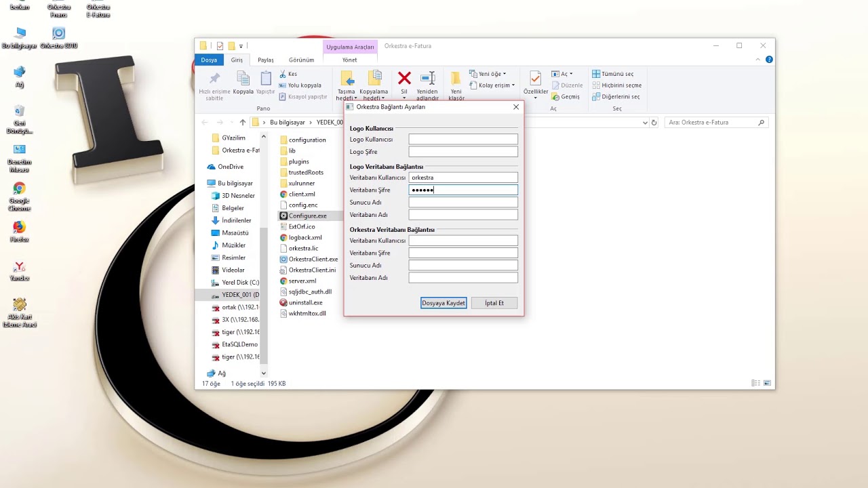
Task: Click Tümünü seç in ribbon
Action: point(613,74)
